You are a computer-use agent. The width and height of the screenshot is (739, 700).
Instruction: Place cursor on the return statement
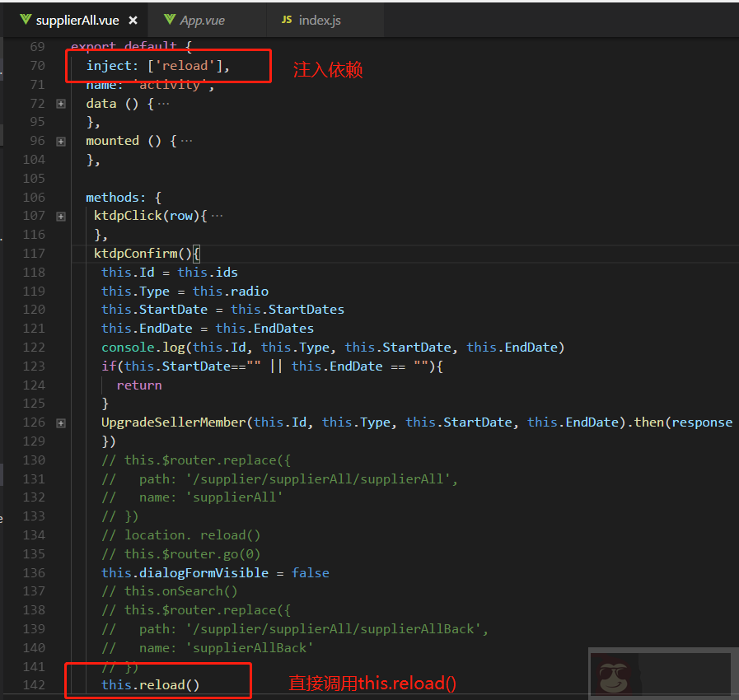[139, 385]
